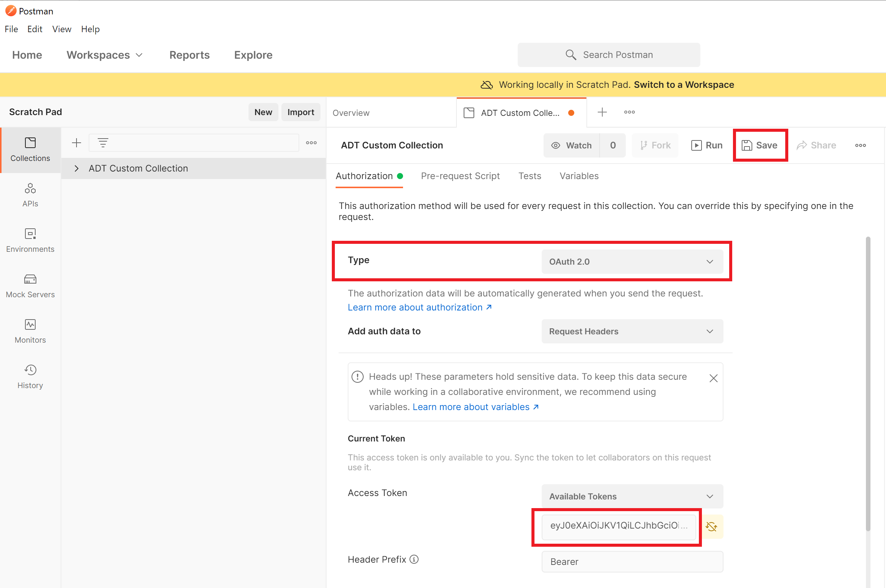This screenshot has width=886, height=588.
Task: Select the ADT Custom Colle... tab
Action: tap(521, 113)
